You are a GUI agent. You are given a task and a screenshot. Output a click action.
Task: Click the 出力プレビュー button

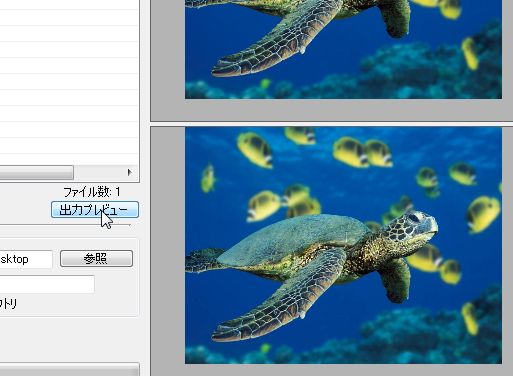95,210
